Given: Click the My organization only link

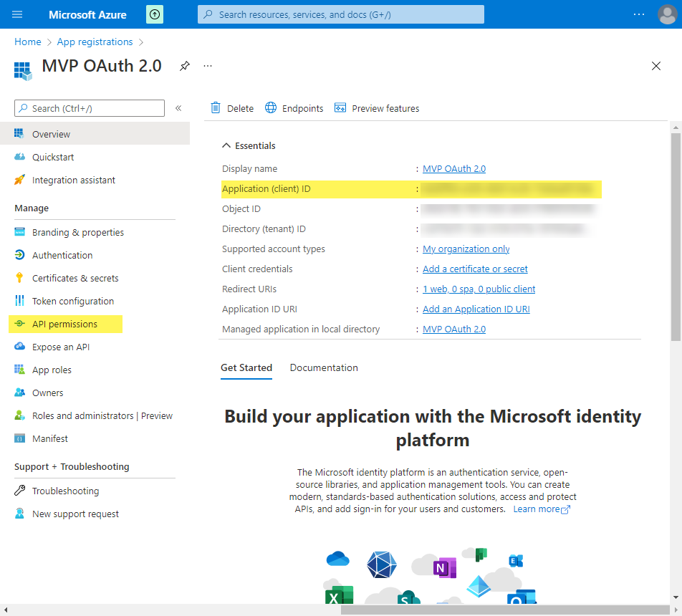Looking at the screenshot, I should coord(466,249).
